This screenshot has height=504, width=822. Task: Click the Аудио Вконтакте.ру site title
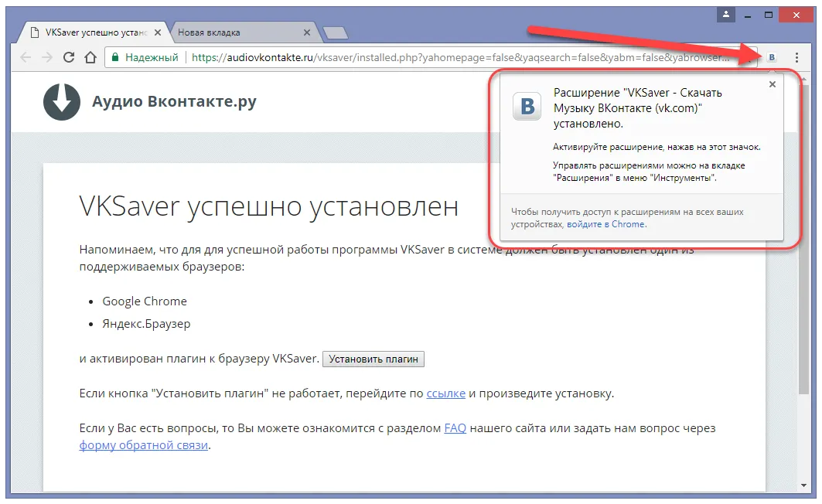click(174, 101)
